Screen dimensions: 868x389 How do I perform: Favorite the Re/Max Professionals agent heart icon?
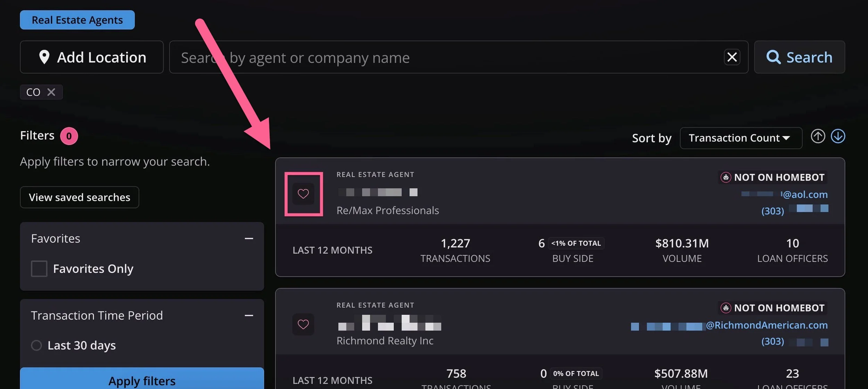point(303,194)
